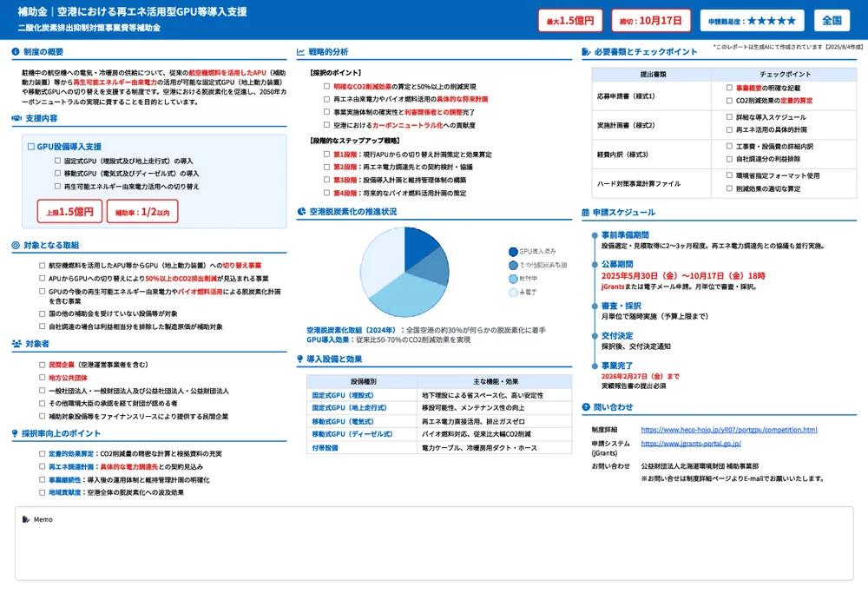Click the 締切：10月17日 badge
The image size is (868, 613).
click(651, 21)
